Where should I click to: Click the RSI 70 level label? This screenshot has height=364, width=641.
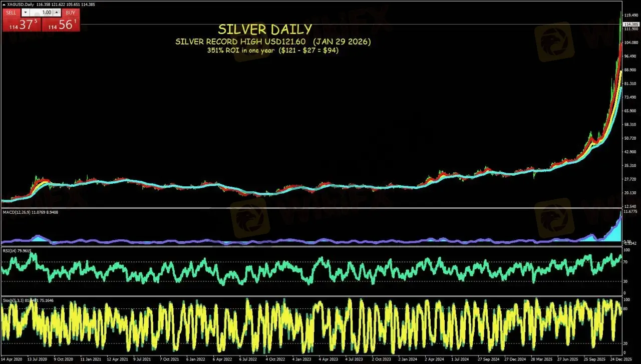click(626, 262)
